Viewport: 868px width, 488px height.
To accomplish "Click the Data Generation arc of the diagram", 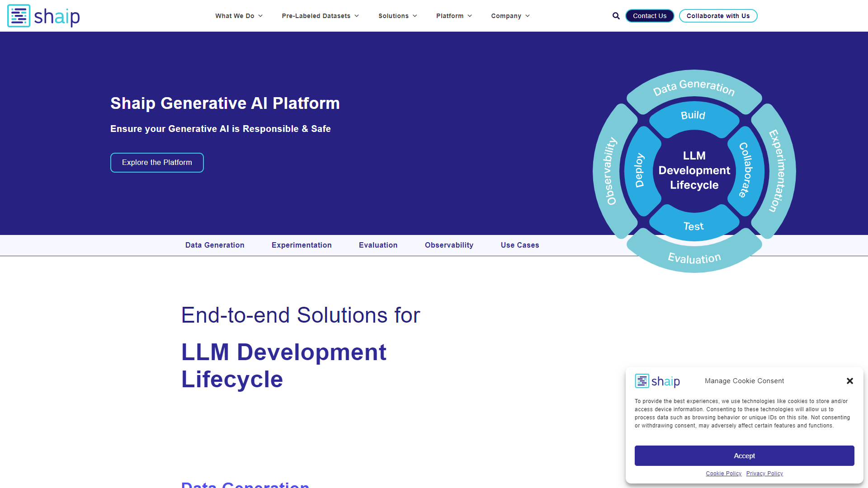I will (694, 89).
